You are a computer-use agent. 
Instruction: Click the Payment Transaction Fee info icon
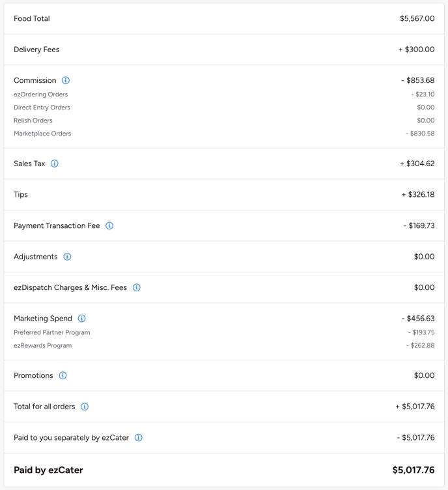109,226
